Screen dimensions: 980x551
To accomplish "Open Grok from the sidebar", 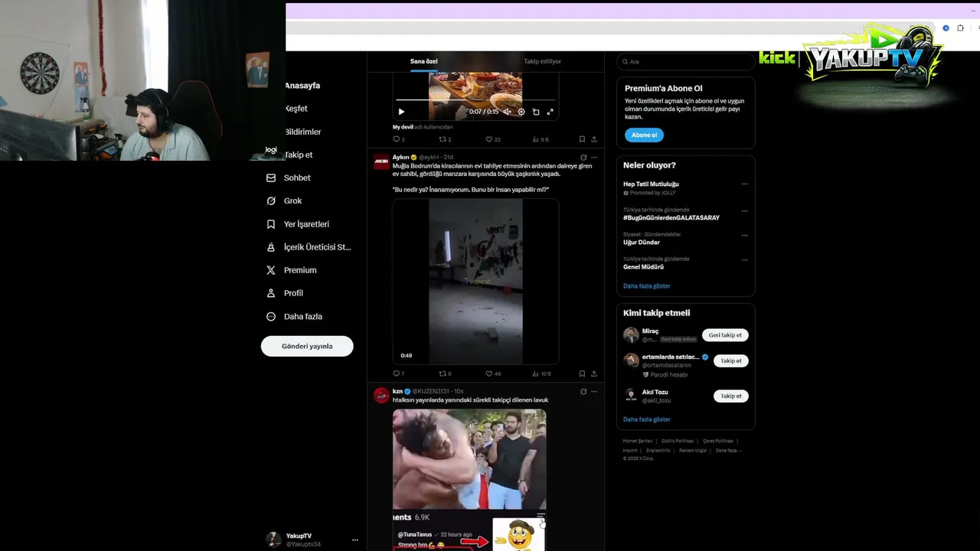I will tap(284, 201).
